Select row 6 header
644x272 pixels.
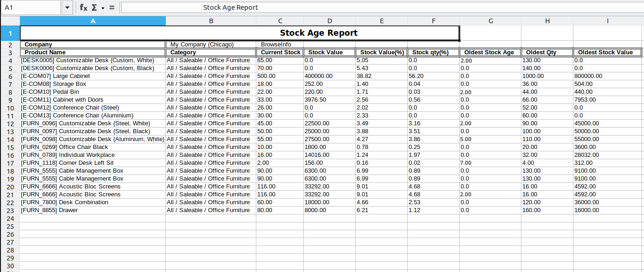pyautogui.click(x=10, y=76)
